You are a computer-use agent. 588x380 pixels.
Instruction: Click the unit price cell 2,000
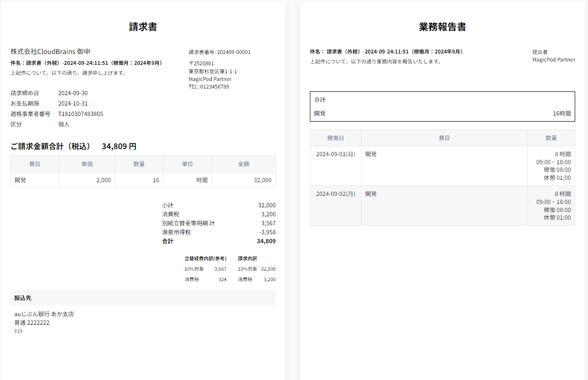pyautogui.click(x=87, y=180)
